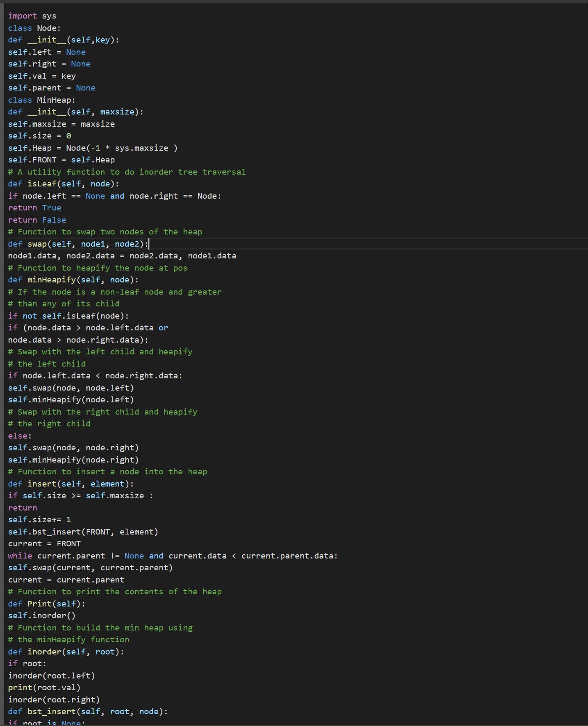The height and width of the screenshot is (726, 588).
Task: Click the inorder tree traversal comment
Action: tap(127, 172)
